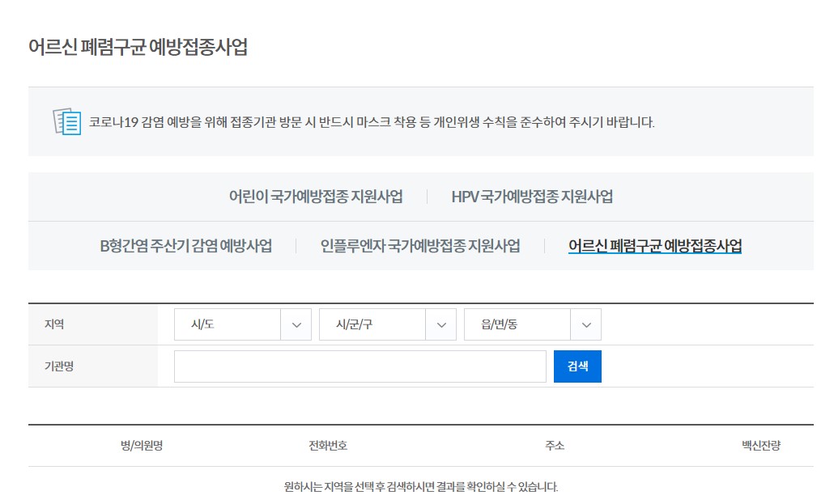The width and height of the screenshot is (834, 504).
Task: Click the 기관명 row label
Action: click(x=59, y=366)
